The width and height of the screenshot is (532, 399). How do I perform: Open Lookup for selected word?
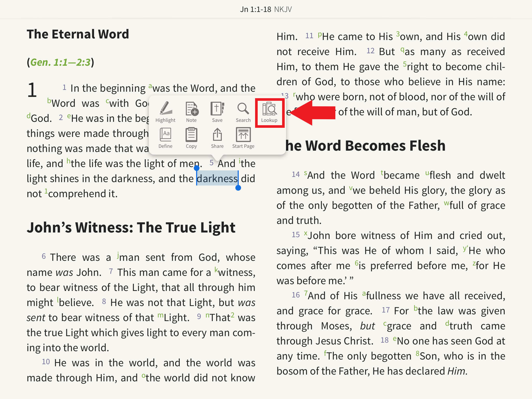(269, 112)
